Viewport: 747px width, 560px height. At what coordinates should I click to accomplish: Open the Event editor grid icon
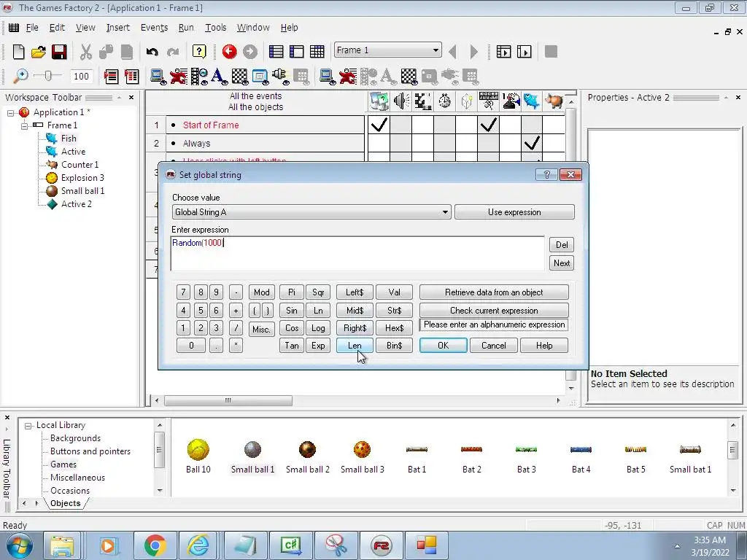317,52
